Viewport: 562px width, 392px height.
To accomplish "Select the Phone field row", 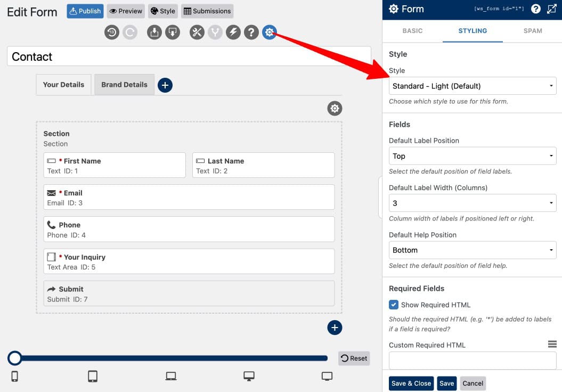I will point(189,230).
